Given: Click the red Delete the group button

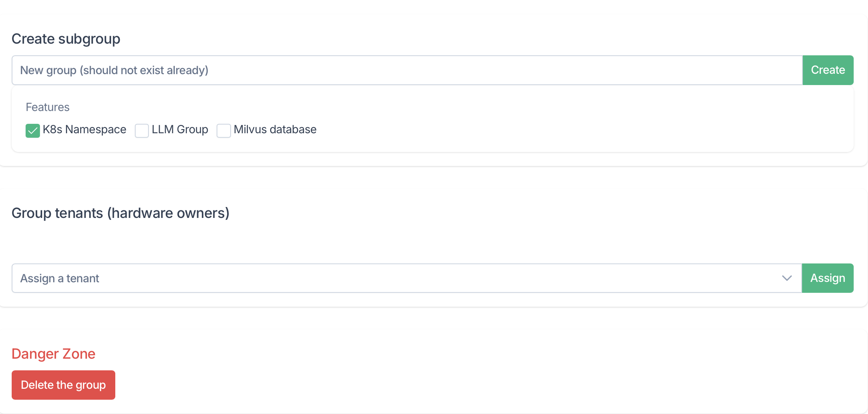Looking at the screenshot, I should (63, 385).
